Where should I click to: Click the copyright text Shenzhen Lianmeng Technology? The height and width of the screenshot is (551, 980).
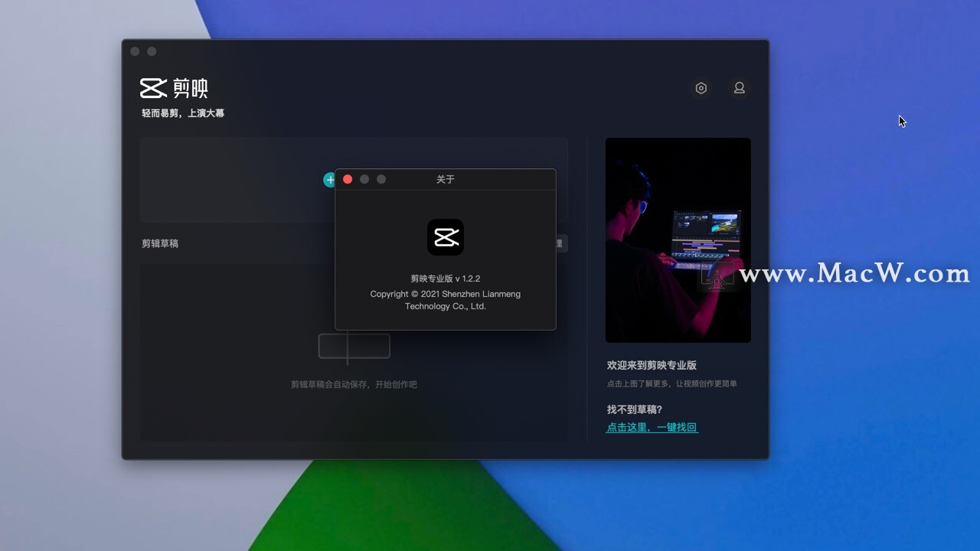[446, 300]
